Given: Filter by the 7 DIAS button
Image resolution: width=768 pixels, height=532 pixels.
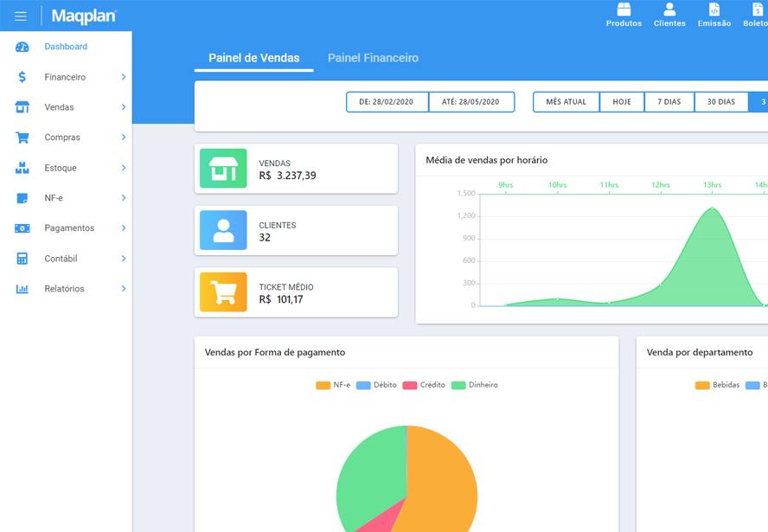Looking at the screenshot, I should click(669, 102).
